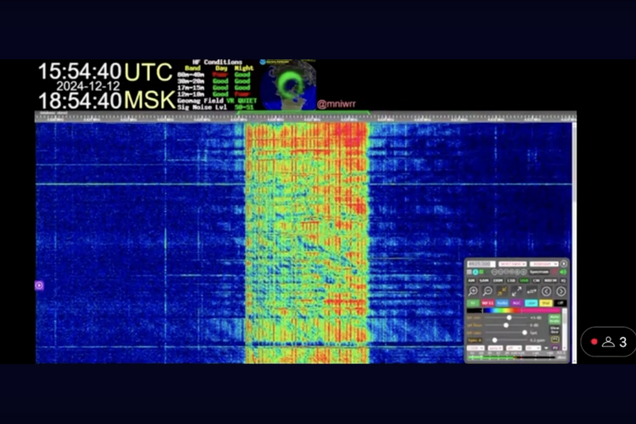Select the AM demodulation mode

471,280
